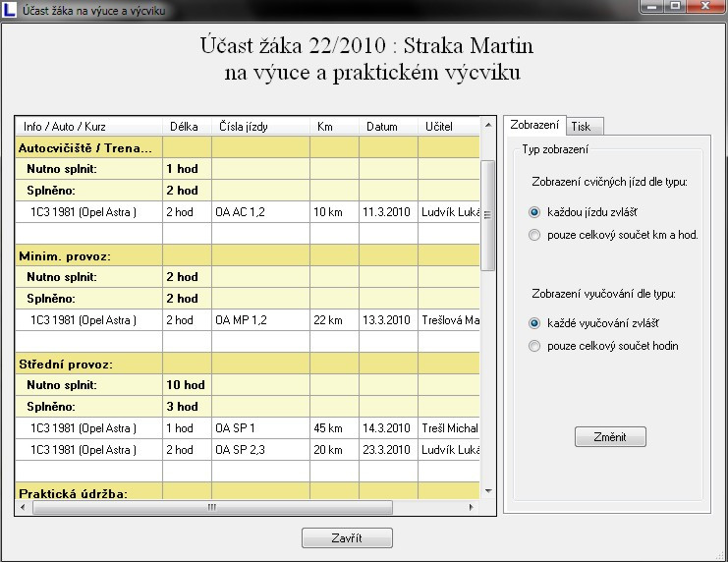The height and width of the screenshot is (562, 728).
Task: Click the '1 hod' cell under Autocvičiště
Action: pyautogui.click(x=187, y=169)
